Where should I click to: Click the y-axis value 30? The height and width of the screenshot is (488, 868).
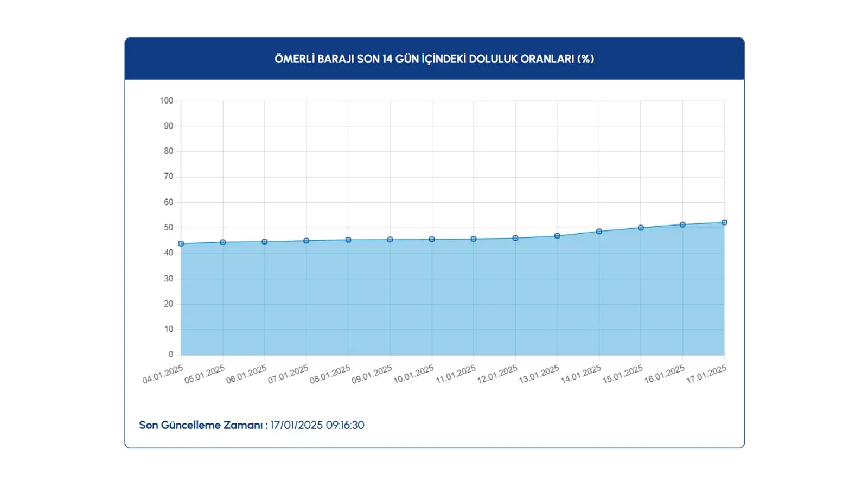pos(169,279)
